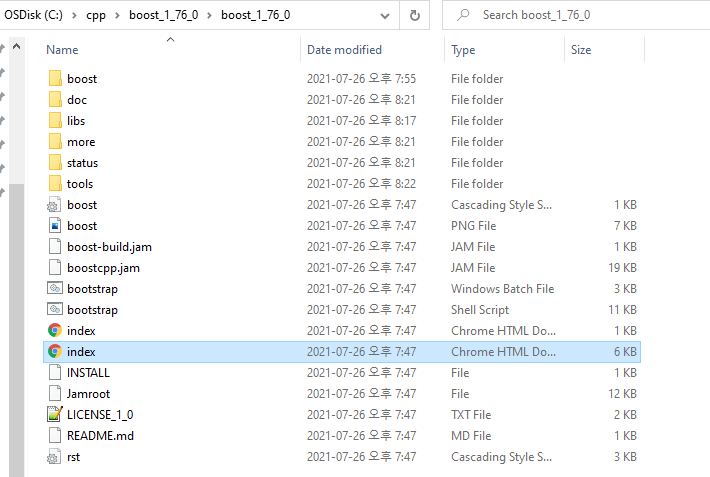Select boost-build.jam file name

(x=110, y=247)
